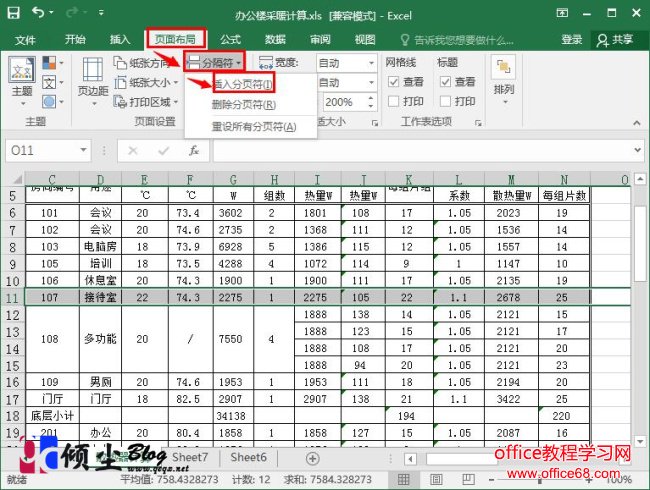
Task: Toggle 网格线 查看 checkbox
Action: click(x=393, y=82)
